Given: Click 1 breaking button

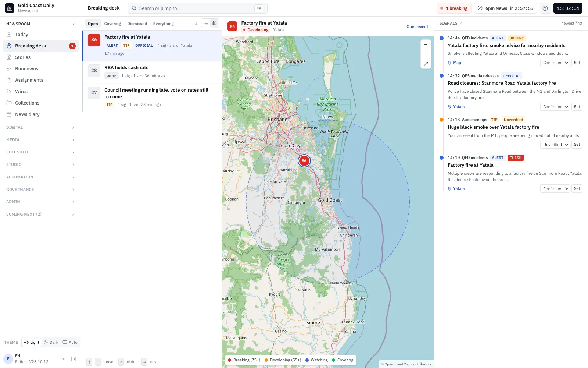Looking at the screenshot, I should click(x=454, y=8).
